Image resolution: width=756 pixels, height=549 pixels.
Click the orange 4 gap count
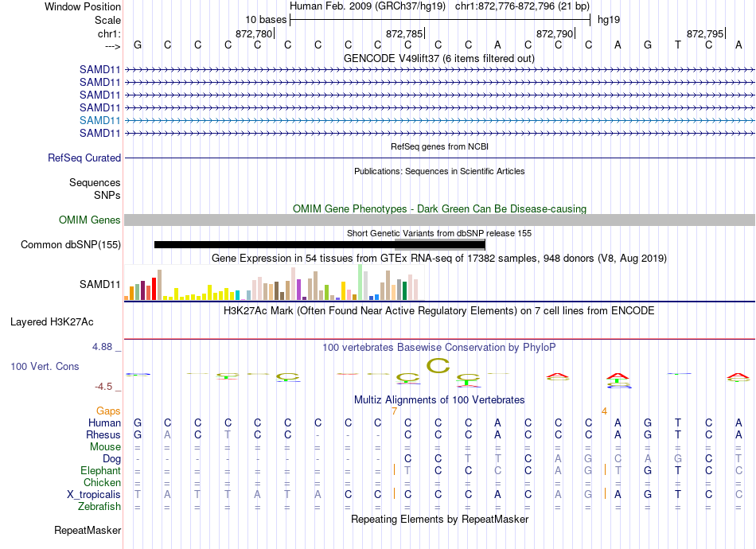click(x=604, y=411)
